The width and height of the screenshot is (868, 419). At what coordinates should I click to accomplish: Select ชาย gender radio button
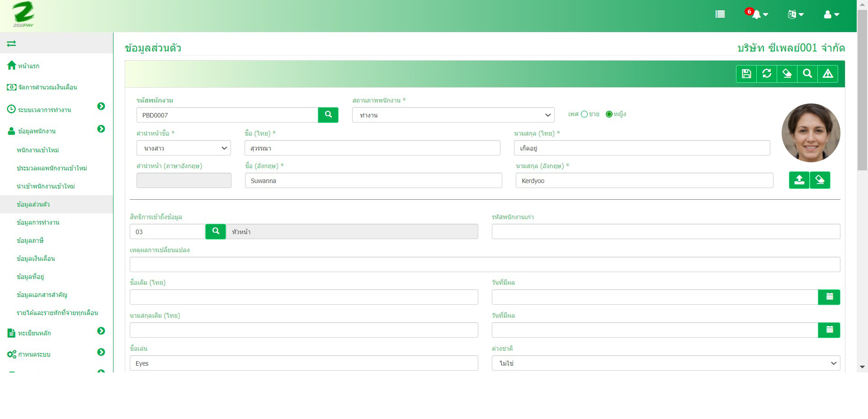point(584,114)
